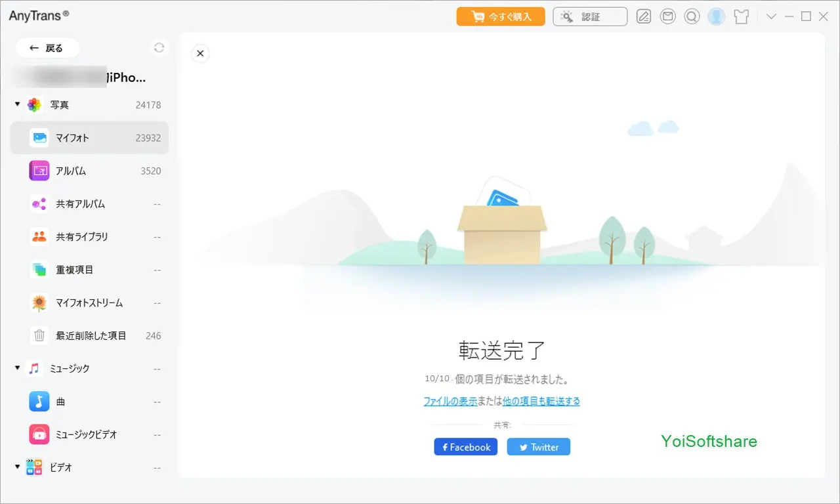Close the transfer complete panel
The height and width of the screenshot is (504, 840).
point(201,54)
